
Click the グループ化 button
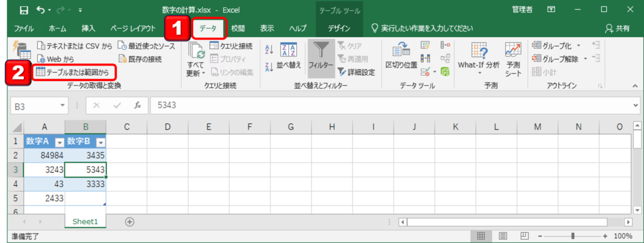[552, 45]
